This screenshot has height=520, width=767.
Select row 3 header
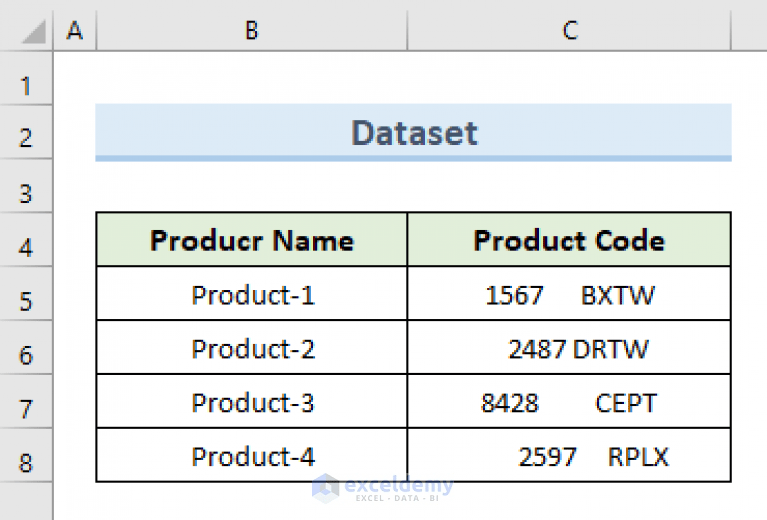click(x=26, y=186)
